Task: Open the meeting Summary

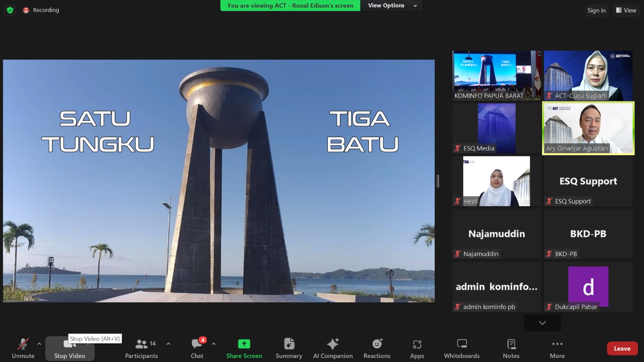Action: point(289,348)
